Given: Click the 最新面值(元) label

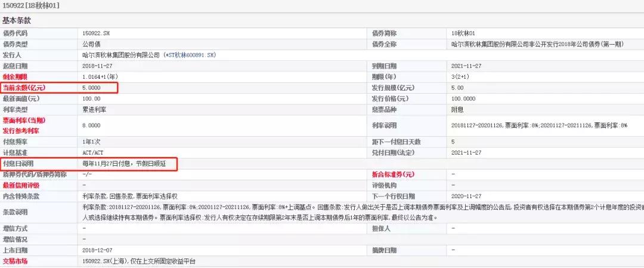Looking at the screenshot, I should (21, 98).
